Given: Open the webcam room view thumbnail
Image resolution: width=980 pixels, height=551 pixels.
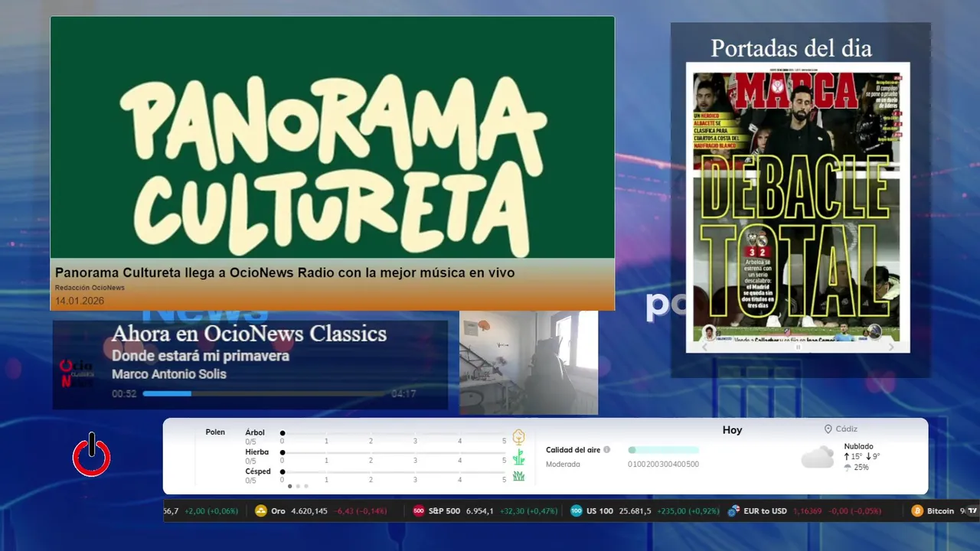Looking at the screenshot, I should click(x=528, y=363).
